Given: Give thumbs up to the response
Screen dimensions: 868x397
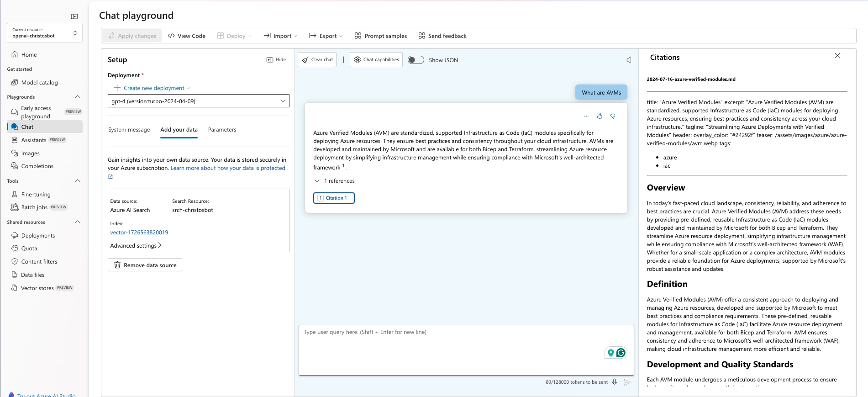Looking at the screenshot, I should click(x=600, y=116).
